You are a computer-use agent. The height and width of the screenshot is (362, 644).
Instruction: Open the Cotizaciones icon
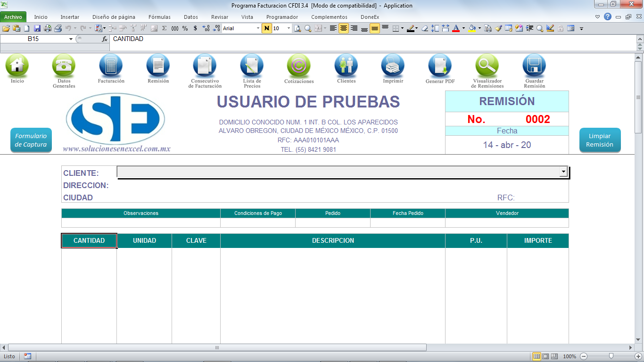(299, 65)
